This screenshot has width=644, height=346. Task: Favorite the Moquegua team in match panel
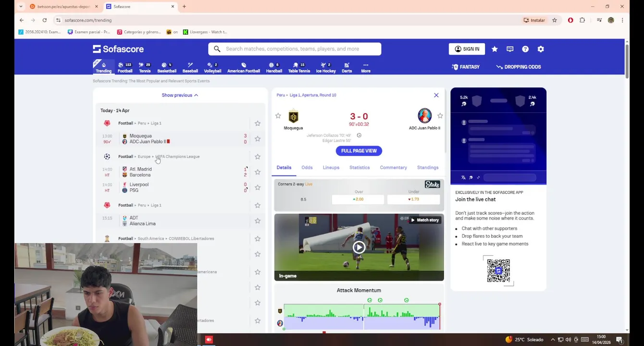point(278,116)
